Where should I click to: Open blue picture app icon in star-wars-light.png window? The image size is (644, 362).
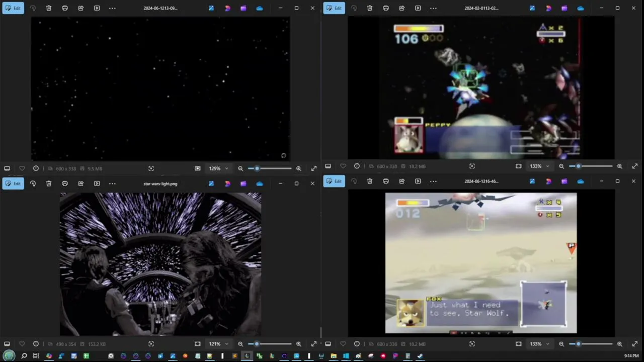(x=211, y=184)
